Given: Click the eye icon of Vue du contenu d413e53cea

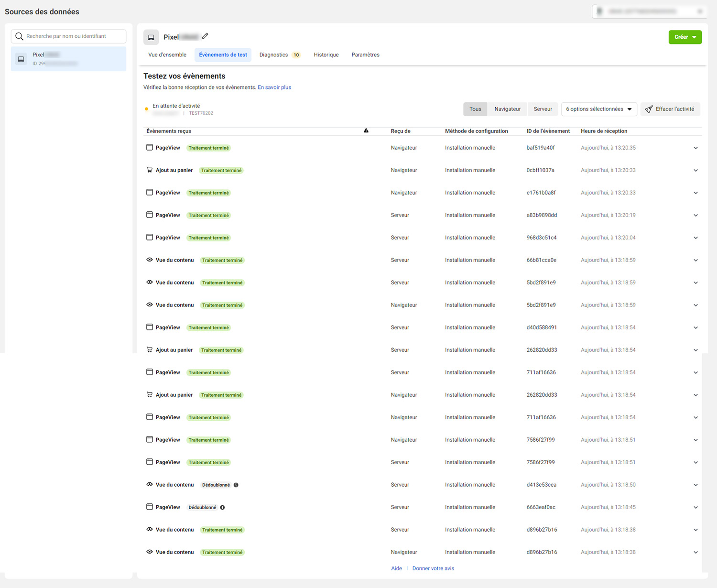Looking at the screenshot, I should pos(150,484).
